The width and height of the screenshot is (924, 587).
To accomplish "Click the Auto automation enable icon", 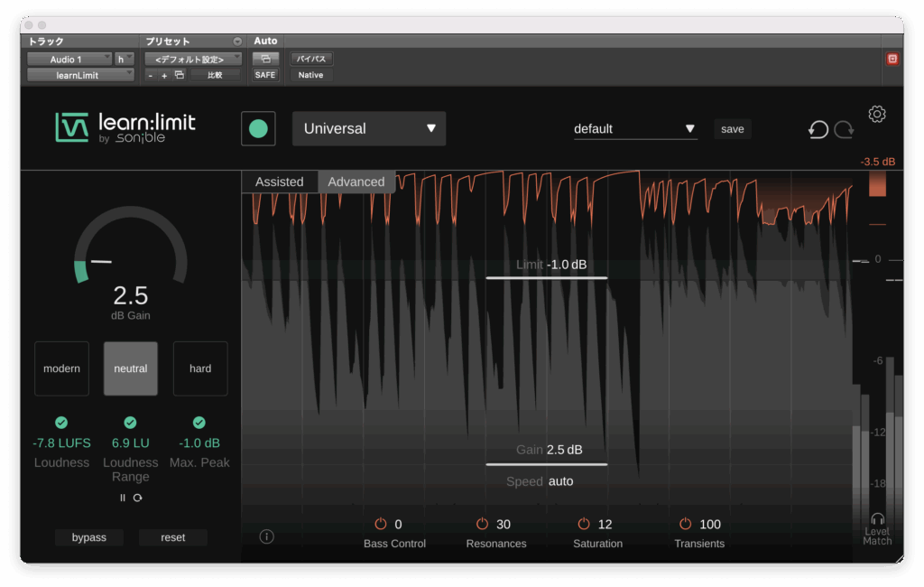I will tap(265, 59).
